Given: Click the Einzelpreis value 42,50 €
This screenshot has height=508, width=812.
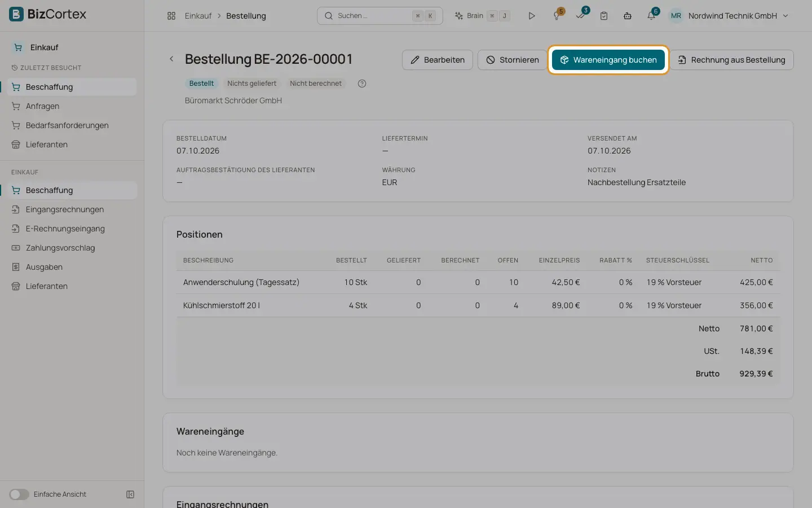Looking at the screenshot, I should point(566,282).
